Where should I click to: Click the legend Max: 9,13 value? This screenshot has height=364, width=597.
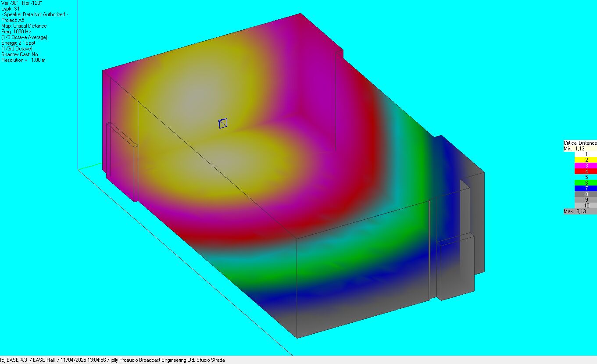(x=575, y=211)
